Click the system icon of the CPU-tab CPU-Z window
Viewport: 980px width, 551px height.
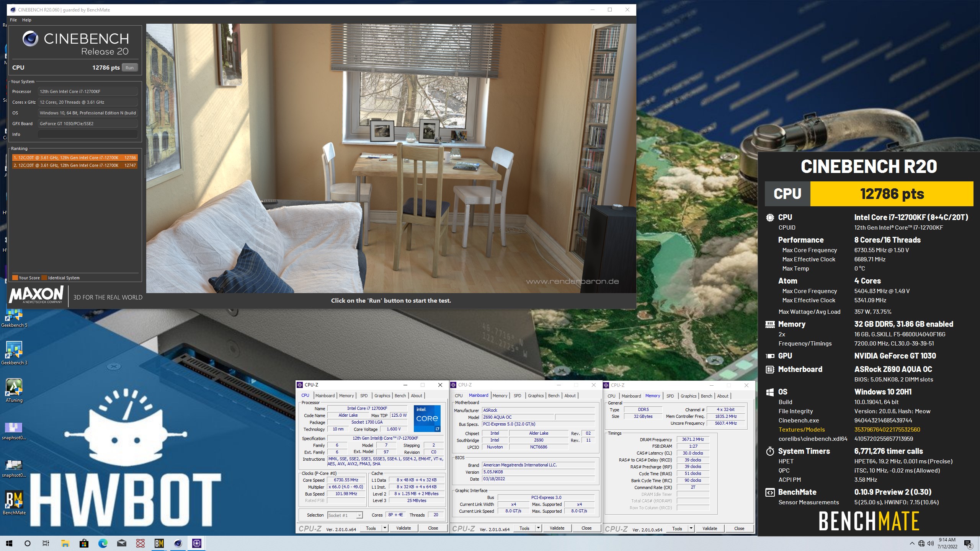pyautogui.click(x=300, y=385)
